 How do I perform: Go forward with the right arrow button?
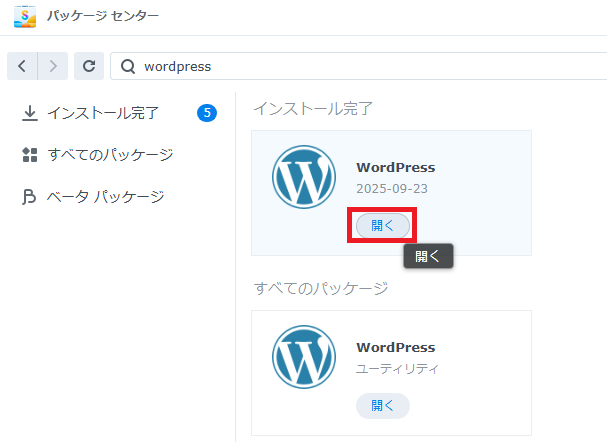pyautogui.click(x=53, y=66)
